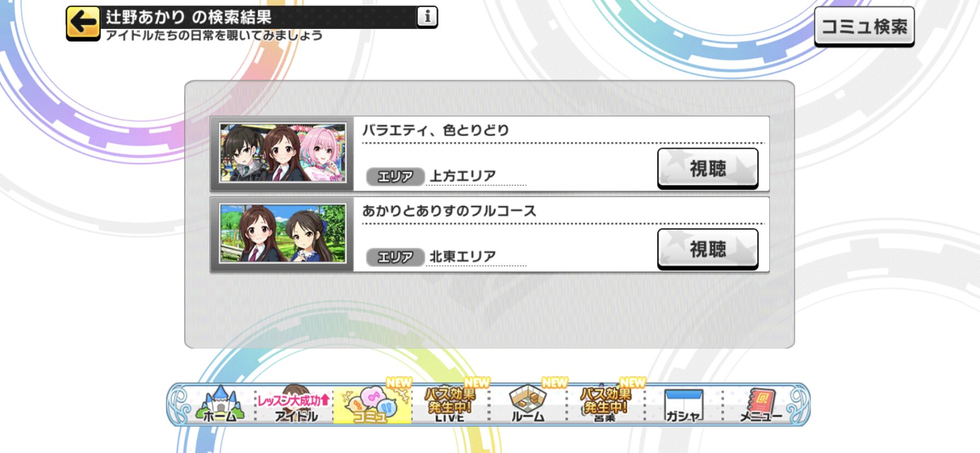Open the 営業 menu icon
This screenshot has height=453, width=980.
coord(605,404)
